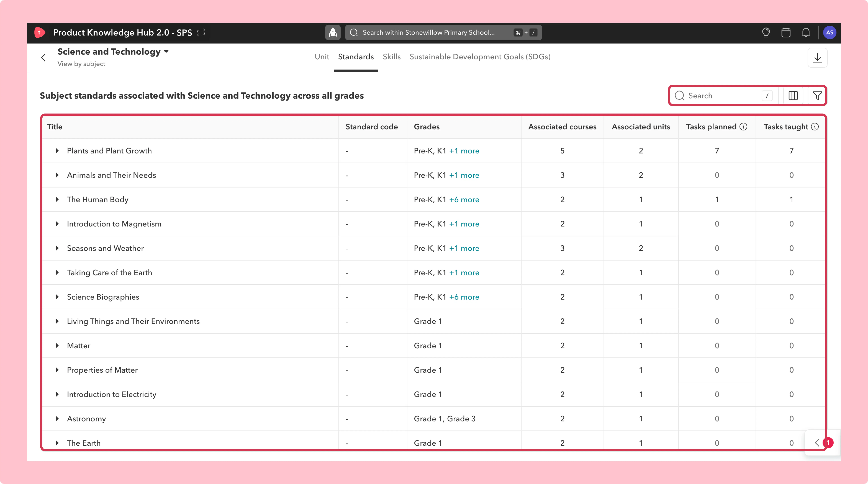This screenshot has width=868, height=484.
Task: Click the Grades column header
Action: tap(427, 127)
